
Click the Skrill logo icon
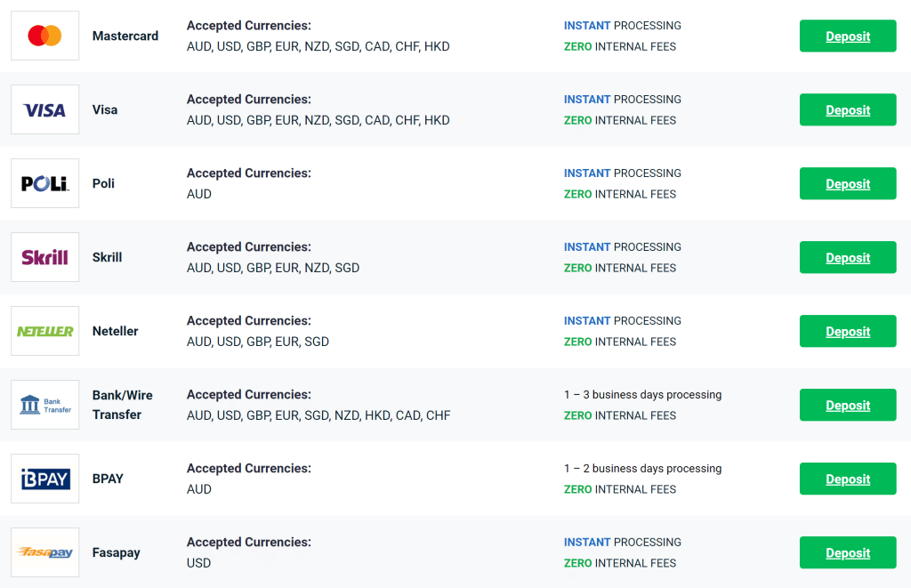[44, 257]
